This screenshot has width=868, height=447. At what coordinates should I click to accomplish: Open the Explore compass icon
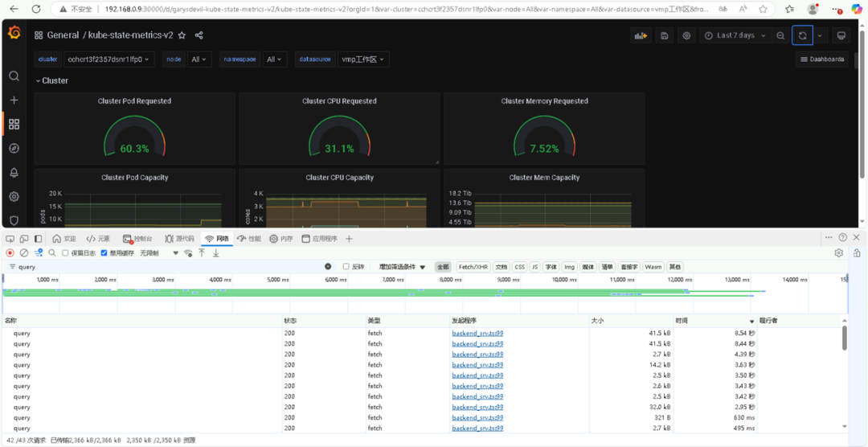coord(14,149)
